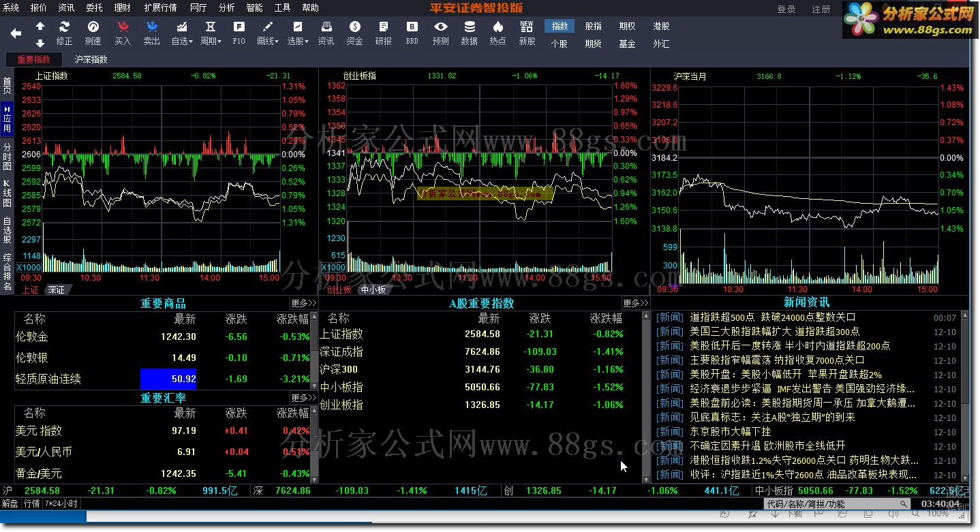This screenshot has height=532, width=980.
Task: Open the 扩展行情 menu
Action: pyautogui.click(x=160, y=7)
